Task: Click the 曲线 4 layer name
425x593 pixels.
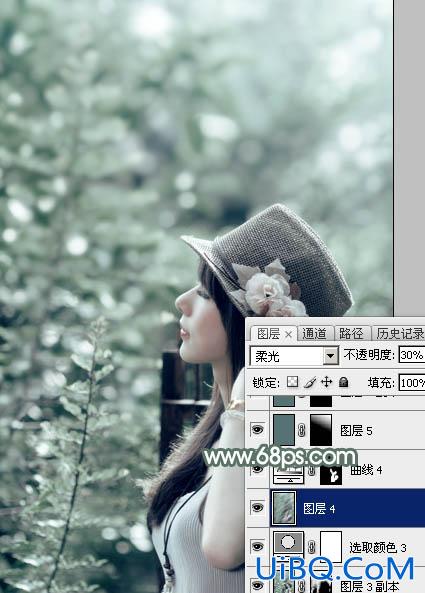Action: pyautogui.click(x=366, y=470)
